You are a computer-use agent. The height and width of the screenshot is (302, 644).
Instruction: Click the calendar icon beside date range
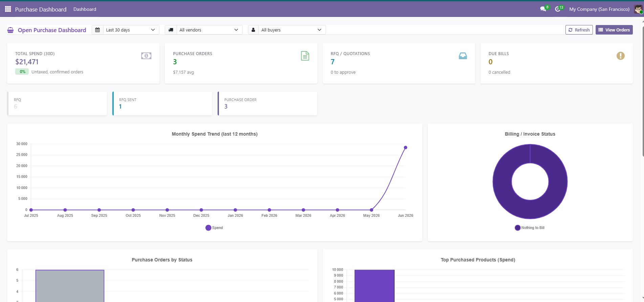(x=97, y=30)
